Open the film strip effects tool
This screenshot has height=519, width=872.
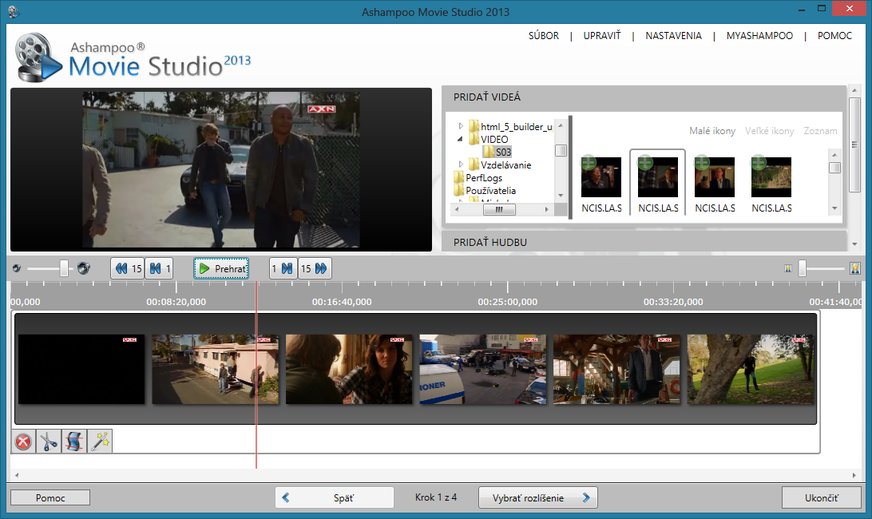pos(74,441)
